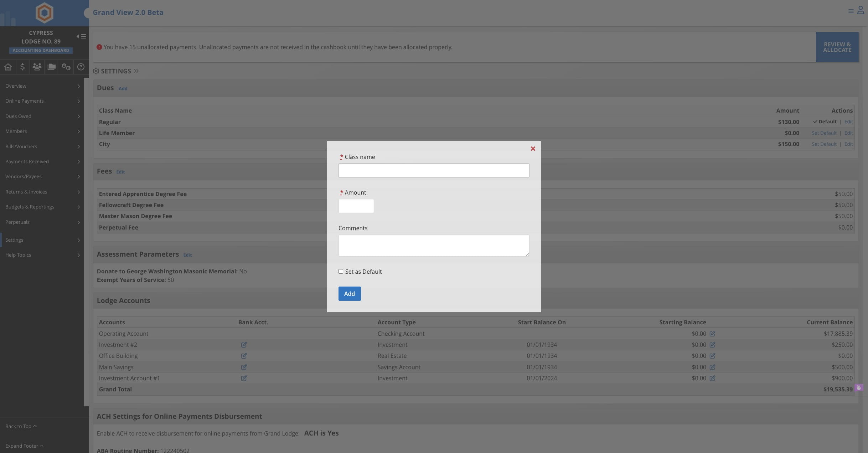Click the "Master Mason Degree Fee" row
The image size is (868, 453).
pos(476,216)
